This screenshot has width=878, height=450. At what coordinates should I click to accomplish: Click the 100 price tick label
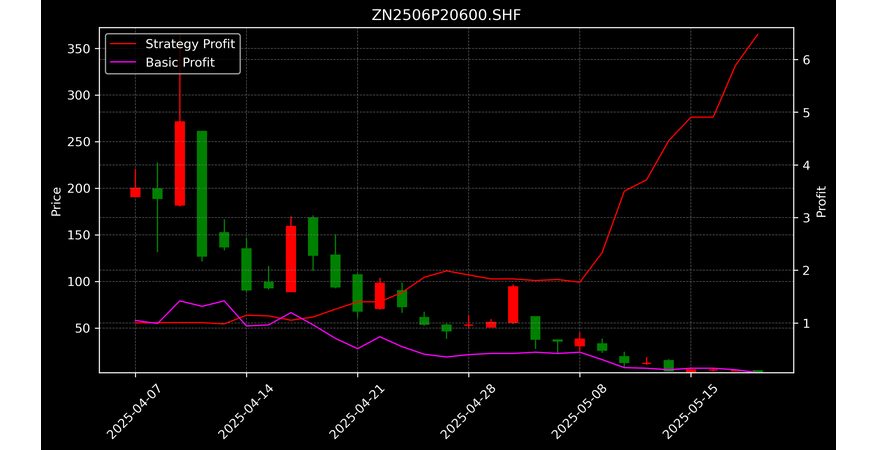click(x=78, y=282)
